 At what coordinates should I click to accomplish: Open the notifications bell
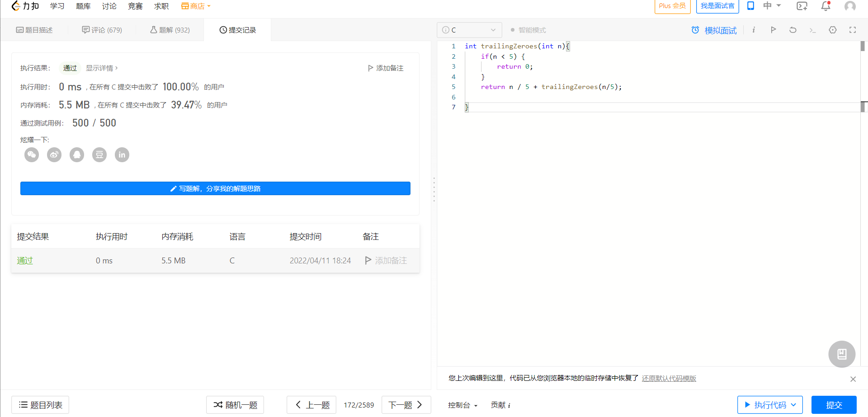[826, 6]
